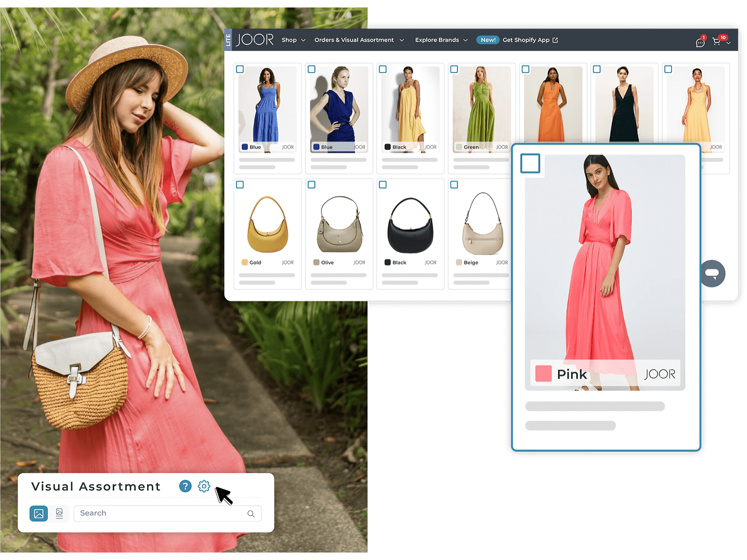Select the checkbox on the pink dress card

pyautogui.click(x=530, y=163)
